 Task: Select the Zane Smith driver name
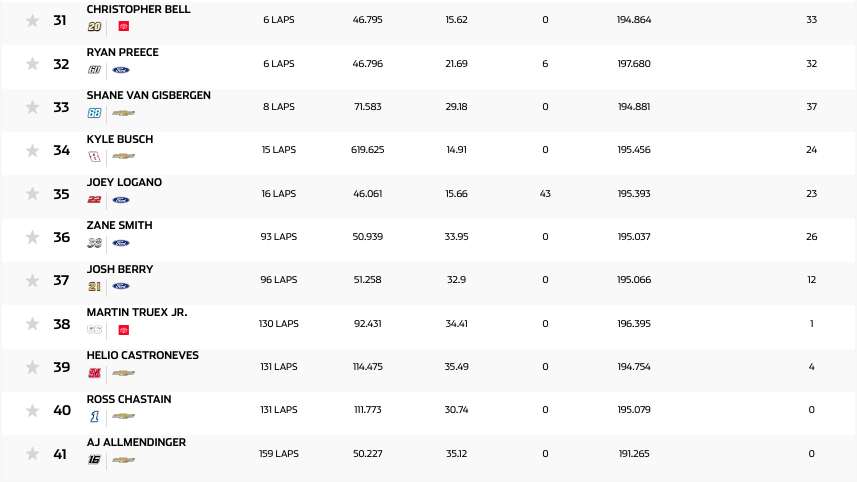click(x=119, y=226)
